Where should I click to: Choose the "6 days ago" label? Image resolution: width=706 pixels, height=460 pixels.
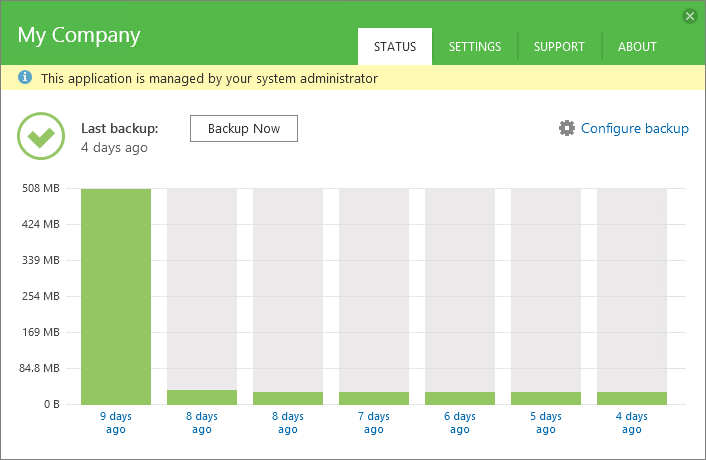[x=460, y=423]
